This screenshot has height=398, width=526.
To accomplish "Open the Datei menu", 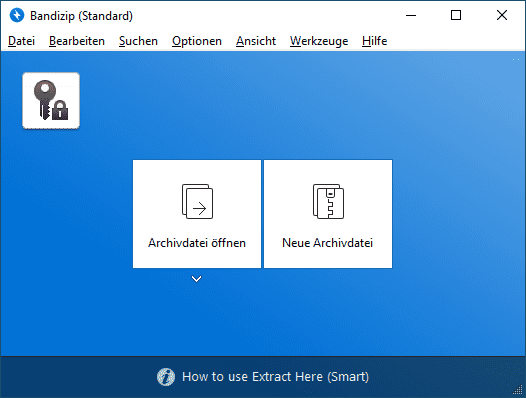I will coord(21,41).
